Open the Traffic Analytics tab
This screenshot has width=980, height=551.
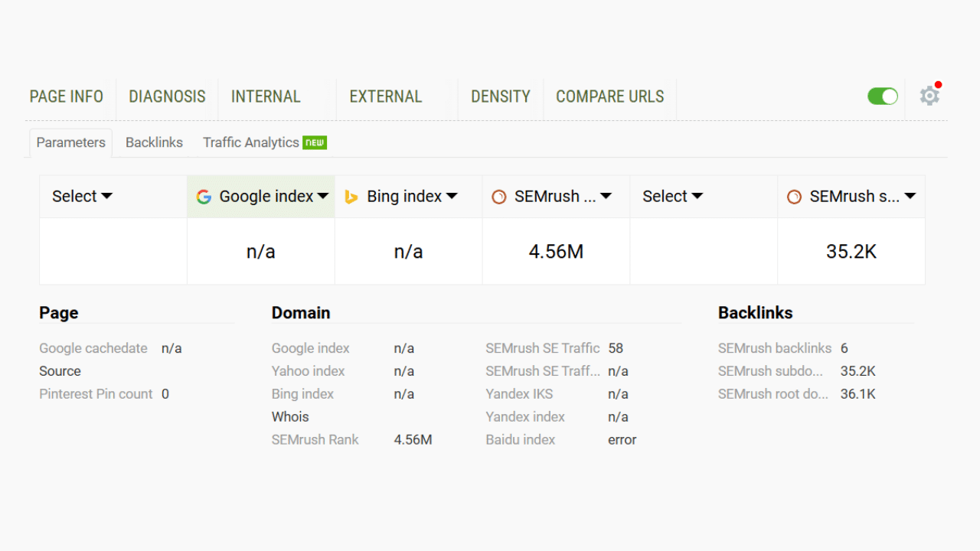coord(250,142)
